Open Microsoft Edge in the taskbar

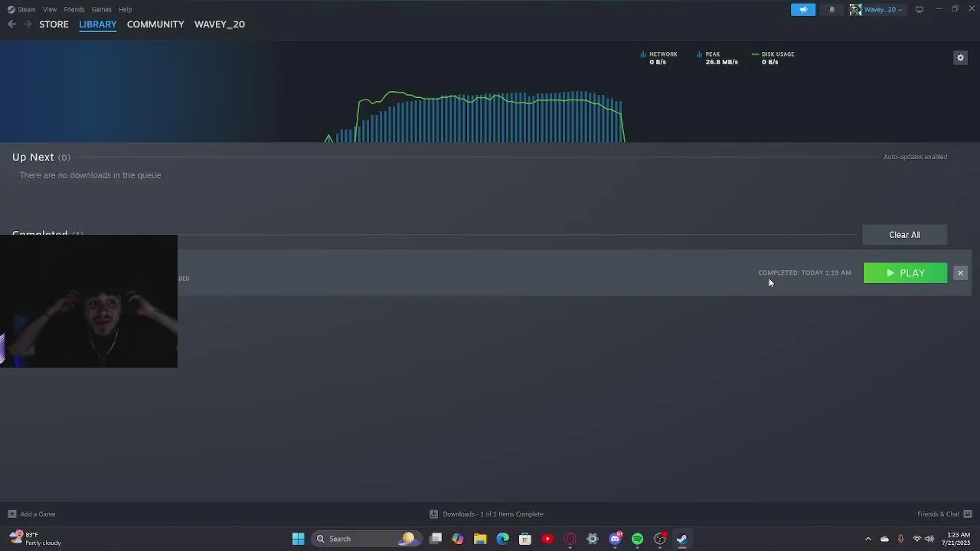(502, 539)
